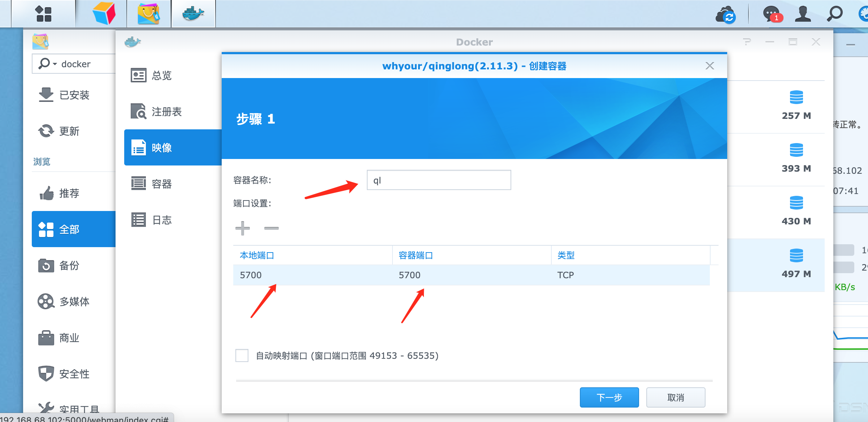Open 安全性 security category in Package Center
Viewport: 868px width, 422px height.
(x=74, y=374)
